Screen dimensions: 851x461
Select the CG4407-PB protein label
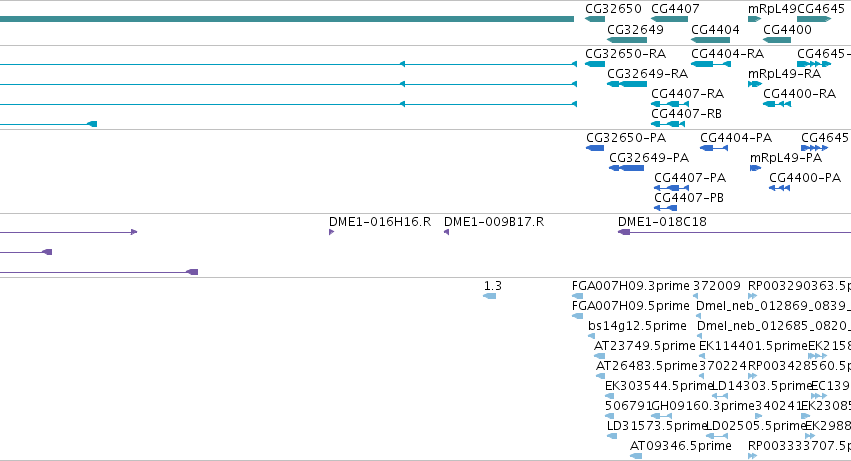(689, 198)
